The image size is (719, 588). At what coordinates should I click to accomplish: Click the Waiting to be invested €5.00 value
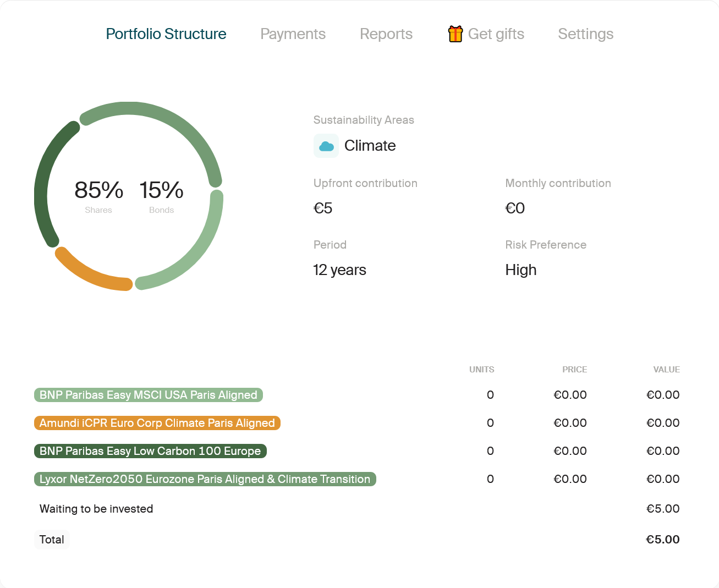(x=663, y=509)
